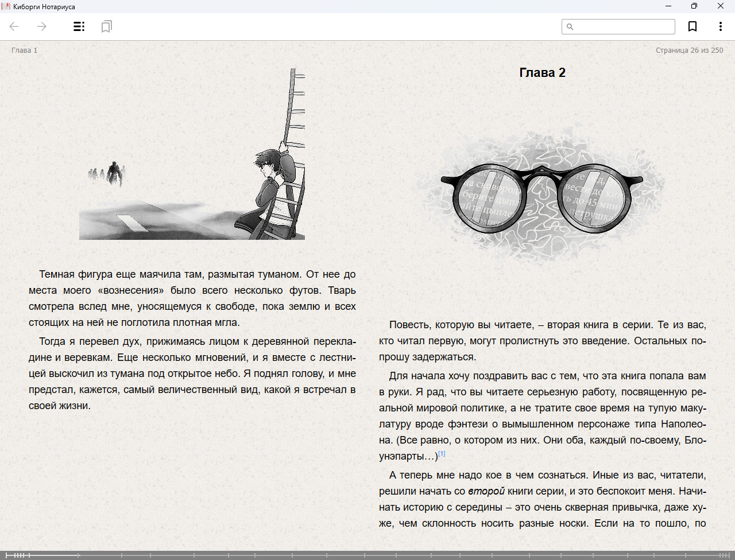Focus the book search input field

click(624, 27)
